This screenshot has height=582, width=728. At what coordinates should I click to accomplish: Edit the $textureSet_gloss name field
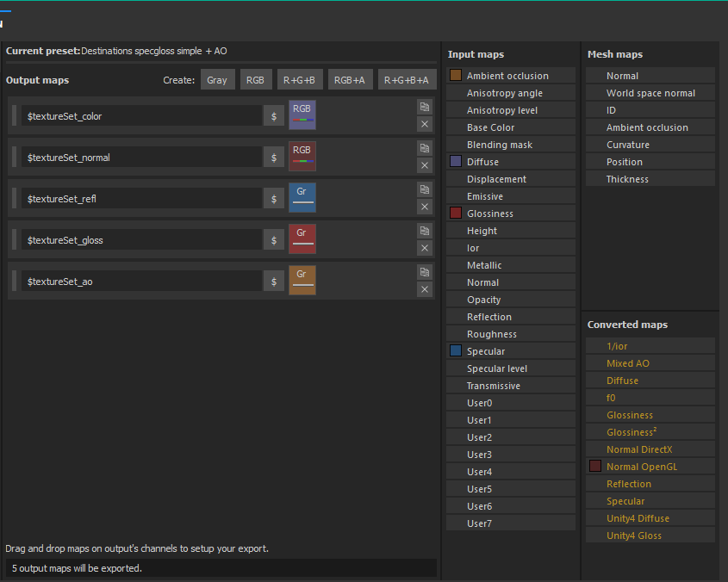point(141,239)
